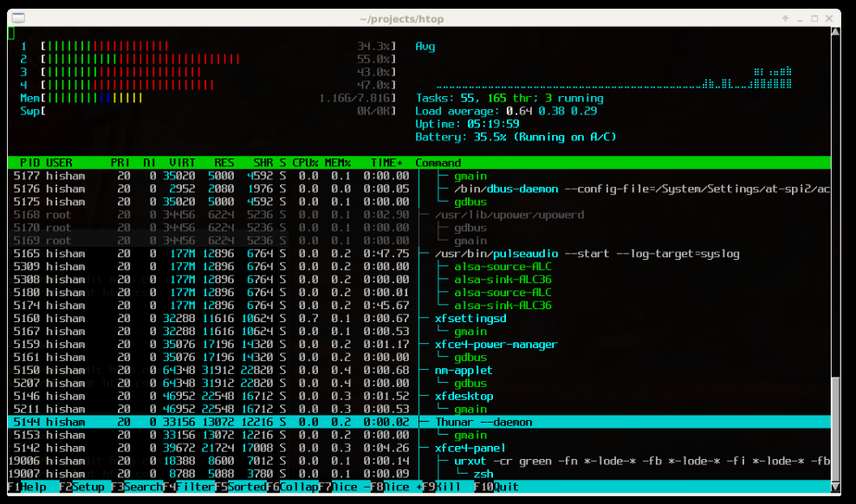Click the vertical scrollbar thumb
This screenshot has height=504, width=856.
click(835, 429)
